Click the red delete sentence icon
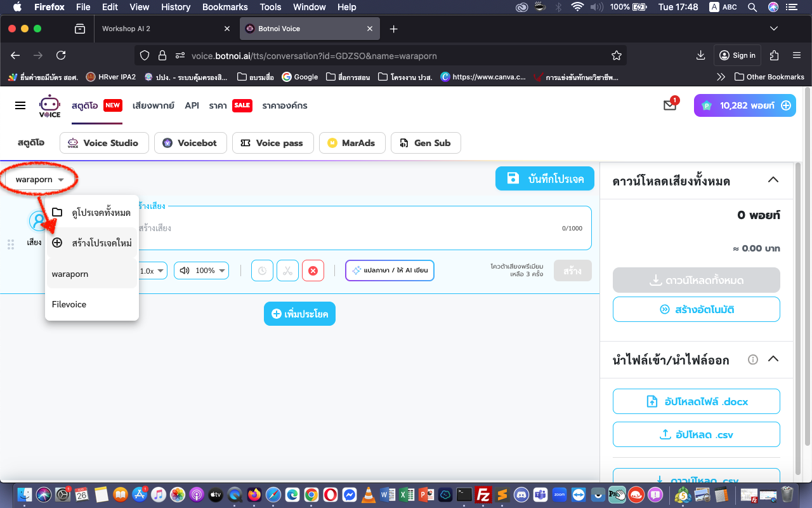 pos(313,271)
